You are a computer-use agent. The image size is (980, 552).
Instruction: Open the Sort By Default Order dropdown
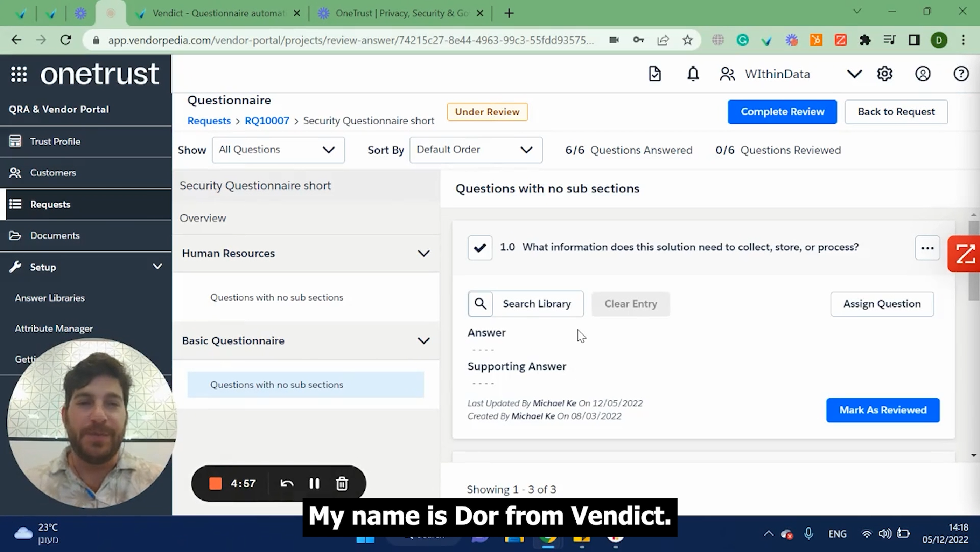coord(476,150)
